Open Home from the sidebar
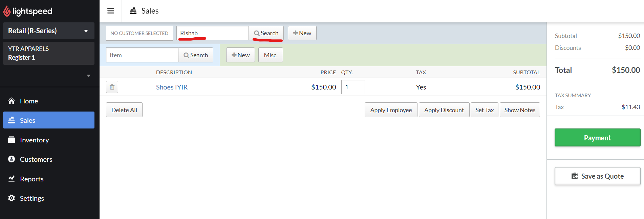The image size is (644, 219). point(29,101)
